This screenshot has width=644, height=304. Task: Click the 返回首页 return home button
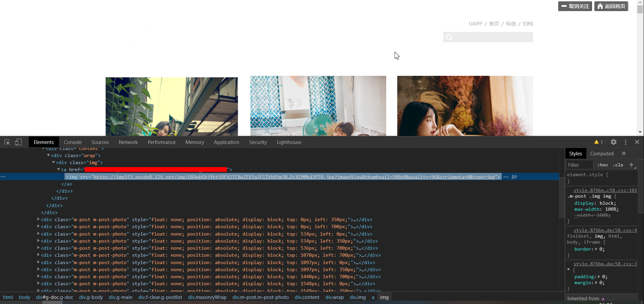pos(611,6)
